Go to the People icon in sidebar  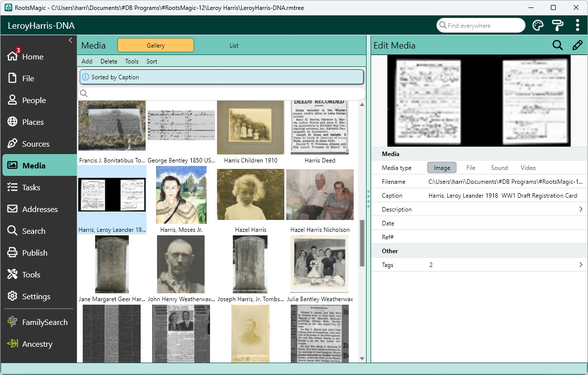coord(12,100)
